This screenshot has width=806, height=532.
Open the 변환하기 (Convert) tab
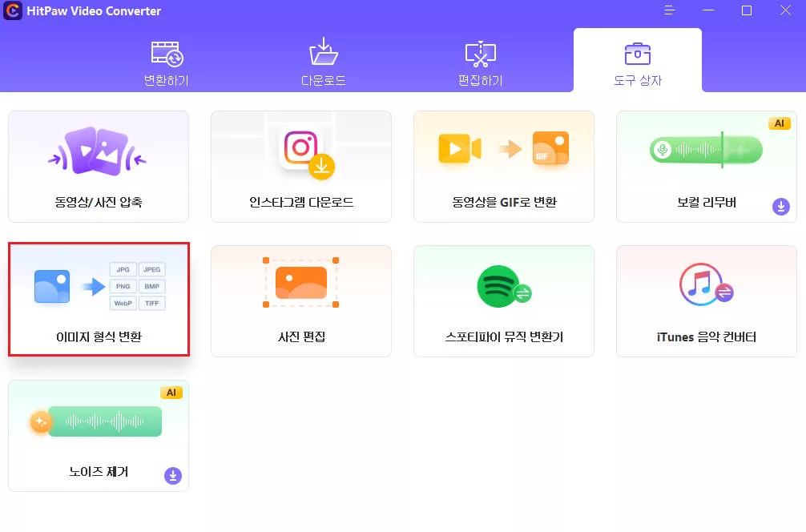pyautogui.click(x=166, y=63)
